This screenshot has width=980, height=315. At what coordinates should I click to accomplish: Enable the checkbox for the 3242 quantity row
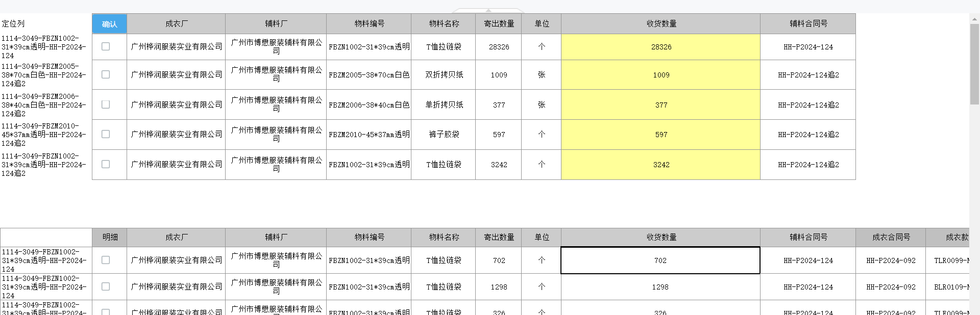(106, 164)
